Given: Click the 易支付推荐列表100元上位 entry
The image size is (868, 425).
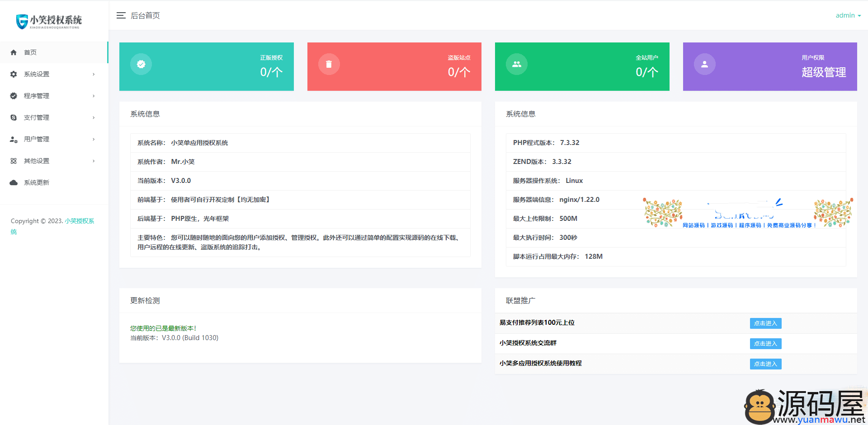Looking at the screenshot, I should click(537, 322).
